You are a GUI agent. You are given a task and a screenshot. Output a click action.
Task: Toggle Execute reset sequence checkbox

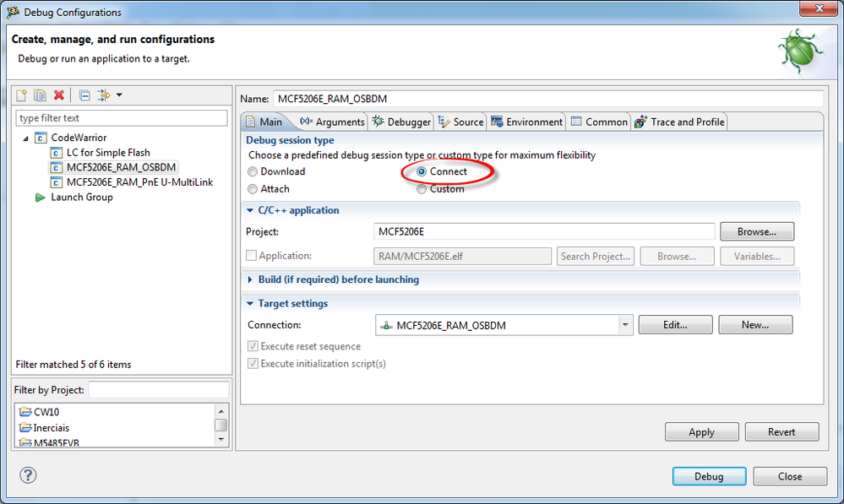(253, 346)
